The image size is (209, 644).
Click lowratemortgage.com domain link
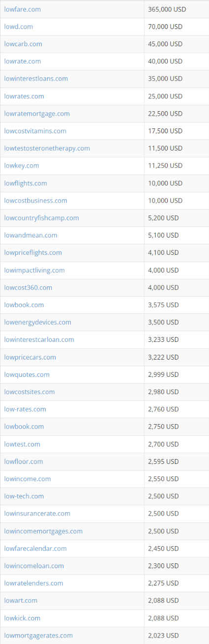[x=37, y=114]
